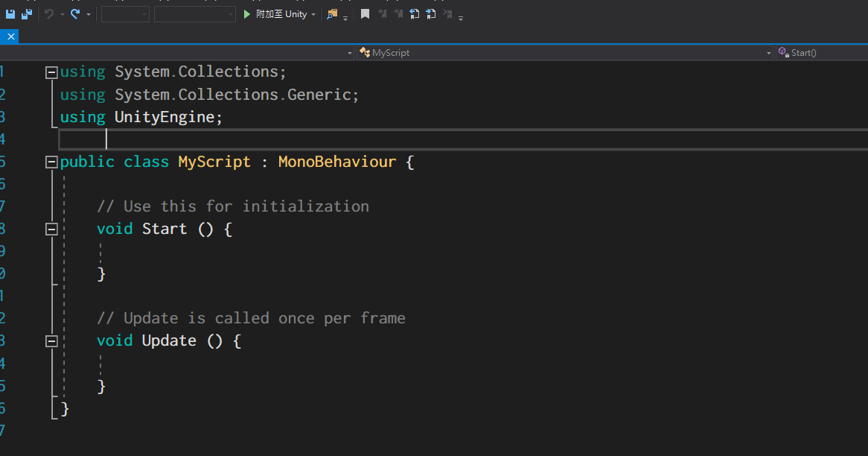Click the Unity script icon beside MyScript
This screenshot has width=868, height=456.
click(364, 52)
